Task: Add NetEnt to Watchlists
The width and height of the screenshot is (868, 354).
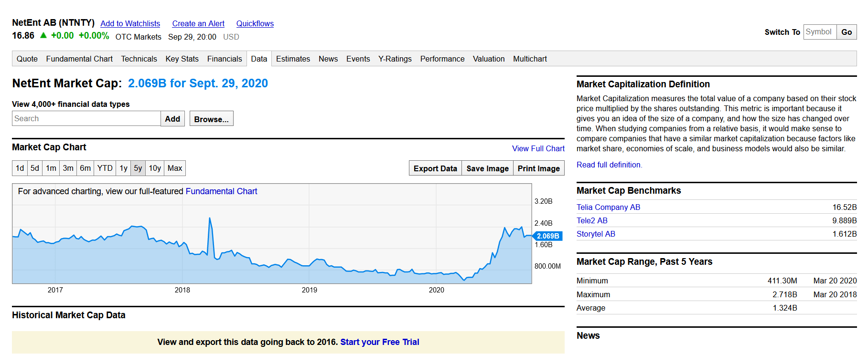Action: pos(130,23)
